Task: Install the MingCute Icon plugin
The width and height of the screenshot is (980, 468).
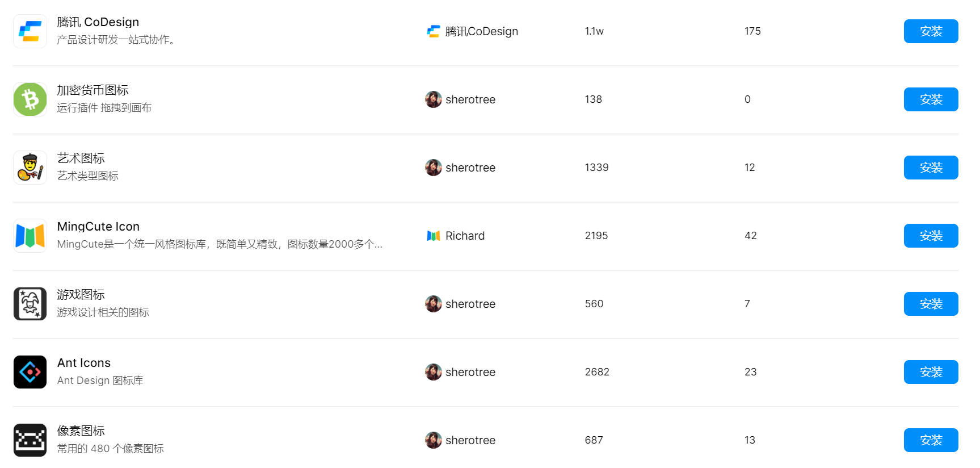Action: 931,236
